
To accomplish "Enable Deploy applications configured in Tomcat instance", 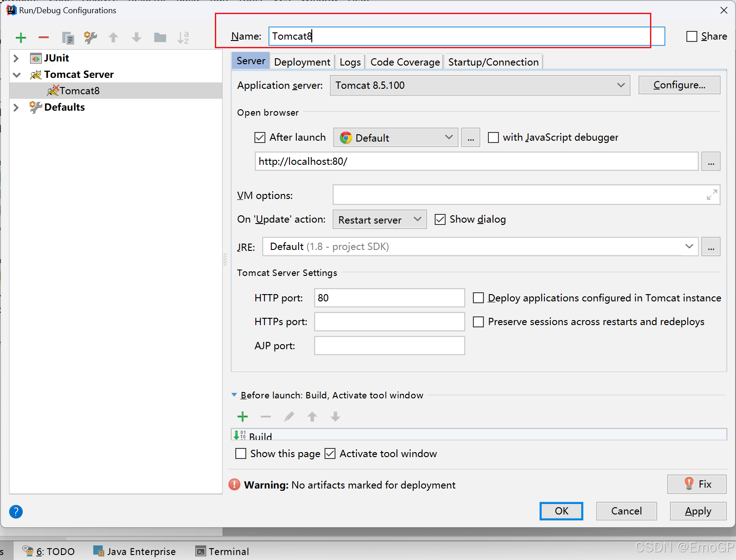I will pyautogui.click(x=478, y=298).
